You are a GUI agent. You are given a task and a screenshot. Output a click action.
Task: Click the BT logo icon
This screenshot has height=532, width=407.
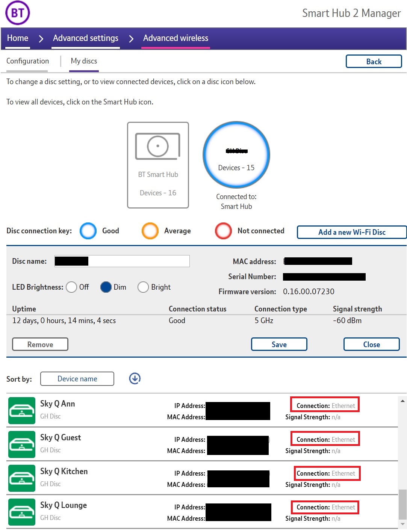coord(18,13)
